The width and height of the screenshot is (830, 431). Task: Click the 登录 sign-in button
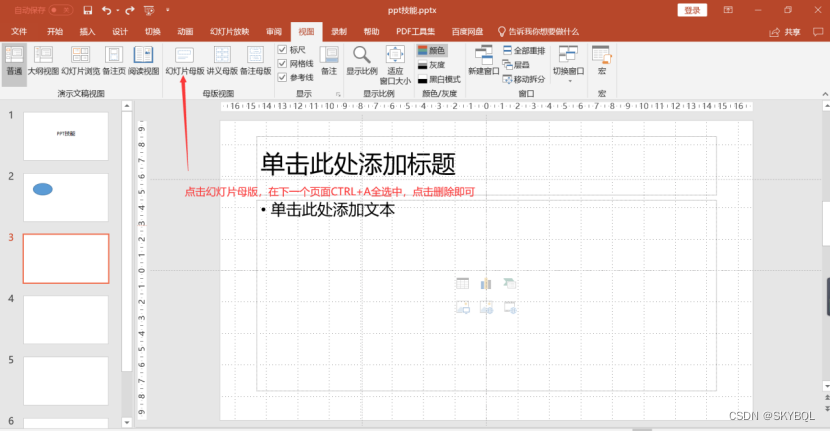tap(692, 10)
